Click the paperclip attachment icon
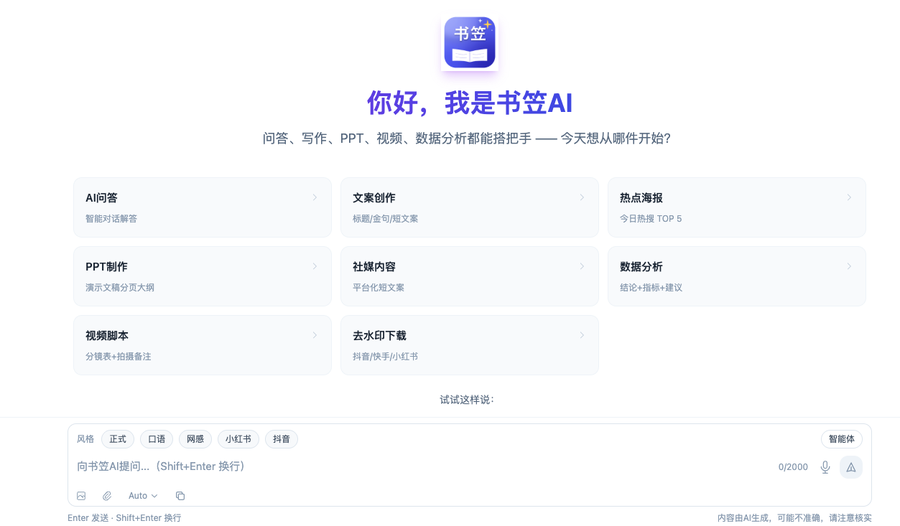 pos(107,496)
